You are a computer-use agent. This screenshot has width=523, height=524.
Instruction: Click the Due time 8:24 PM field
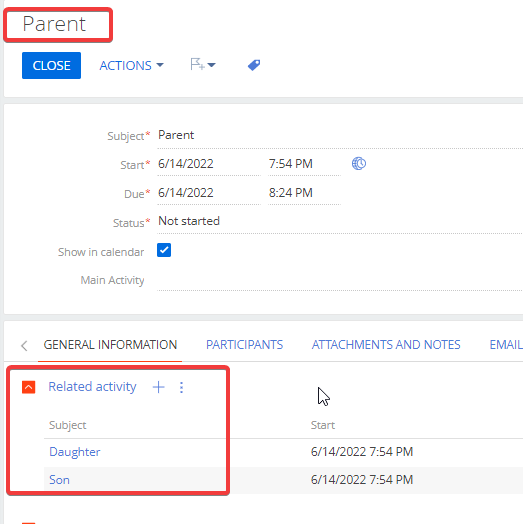tap(304, 193)
